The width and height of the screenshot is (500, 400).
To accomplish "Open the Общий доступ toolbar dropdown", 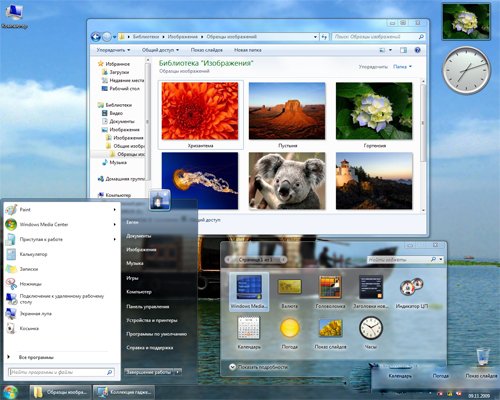I will tap(160, 50).
